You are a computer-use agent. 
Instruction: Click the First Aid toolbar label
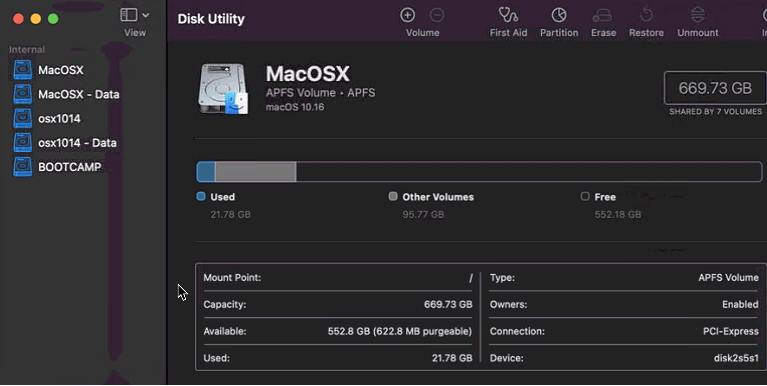tap(508, 33)
